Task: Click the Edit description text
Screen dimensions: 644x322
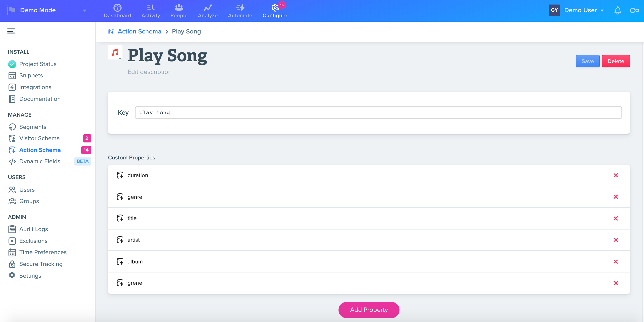Action: click(149, 72)
